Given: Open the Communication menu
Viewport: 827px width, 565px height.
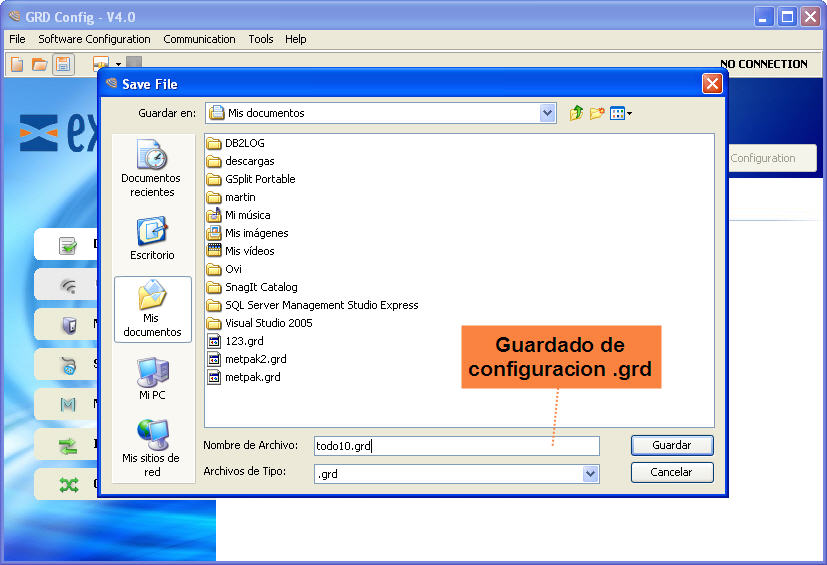Looking at the screenshot, I should coord(199,39).
